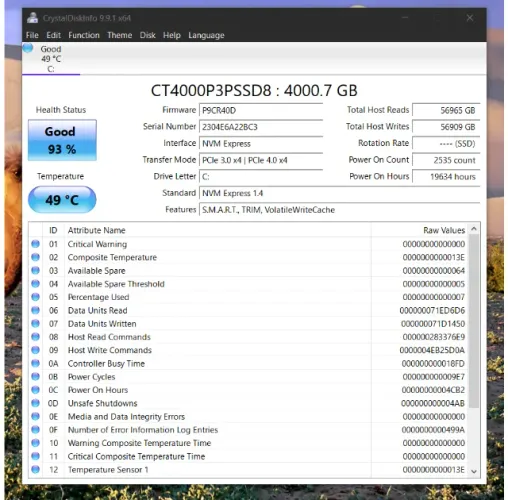508x500 pixels.
Task: Click status orb for row 0C Power On Hours
Action: coord(35,390)
